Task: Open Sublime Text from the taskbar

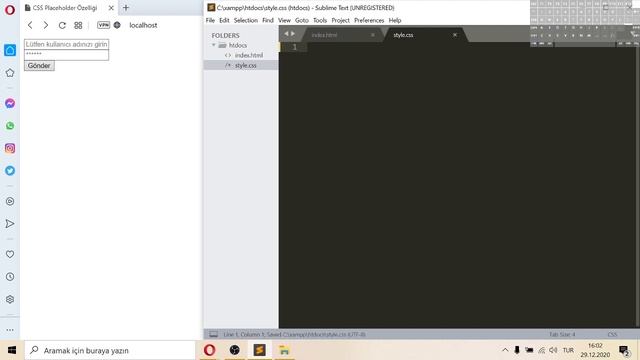Action: click(x=259, y=350)
